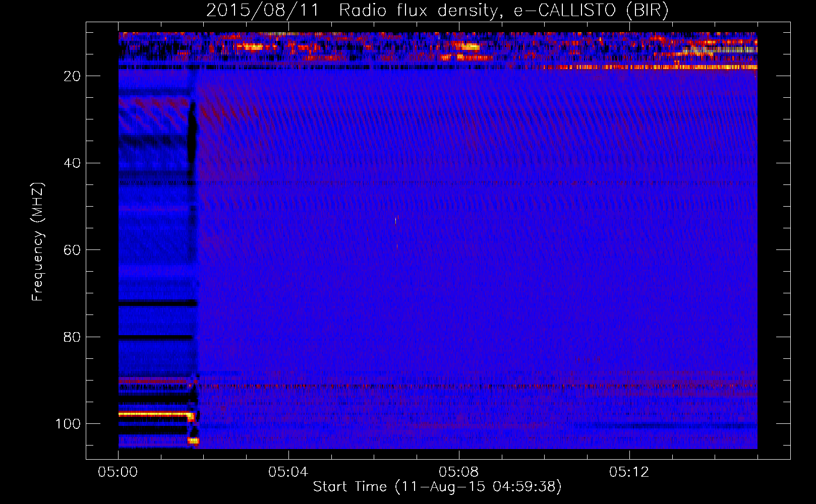Click the '05:04' time tick label
Viewport: 816px width, 504px height.
click(x=288, y=472)
